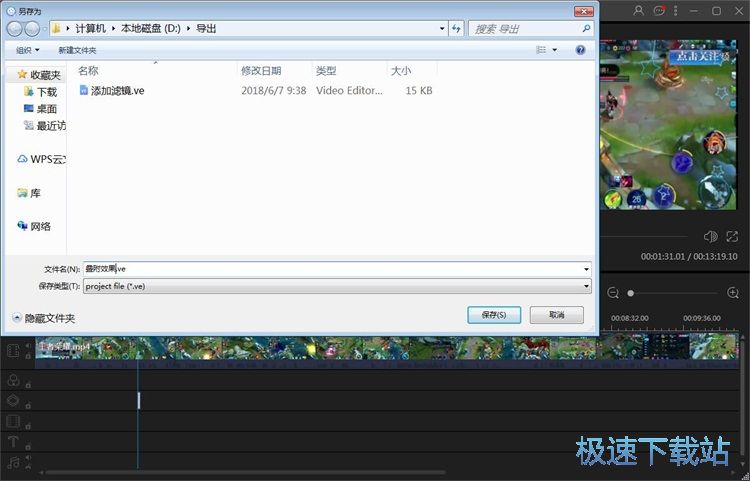Click the text track icon
This screenshot has width=750, height=481.
click(x=13, y=441)
